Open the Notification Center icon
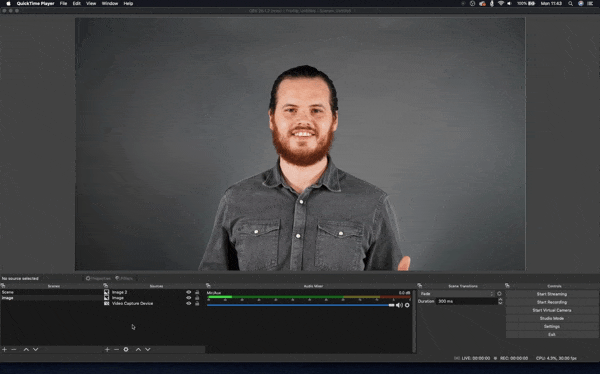 click(590, 3)
